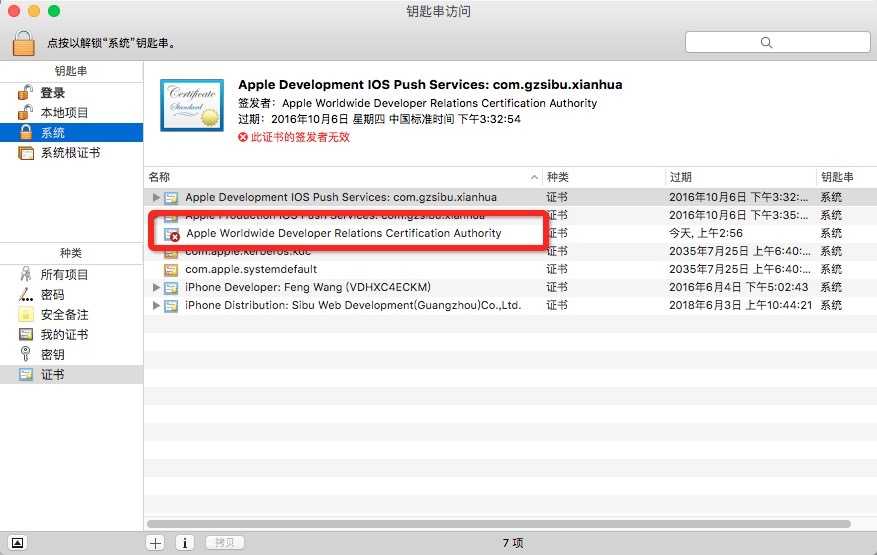This screenshot has height=555, width=877.
Task: Click the magnifying glass search icon
Action: pos(766,43)
